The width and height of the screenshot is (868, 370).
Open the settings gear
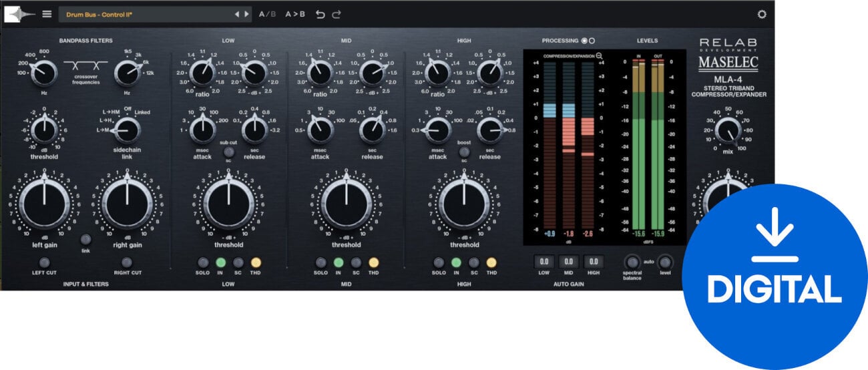pyautogui.click(x=762, y=14)
